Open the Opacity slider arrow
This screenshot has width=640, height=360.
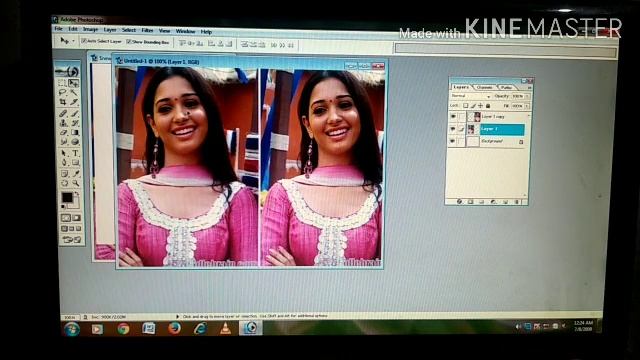coord(527,96)
